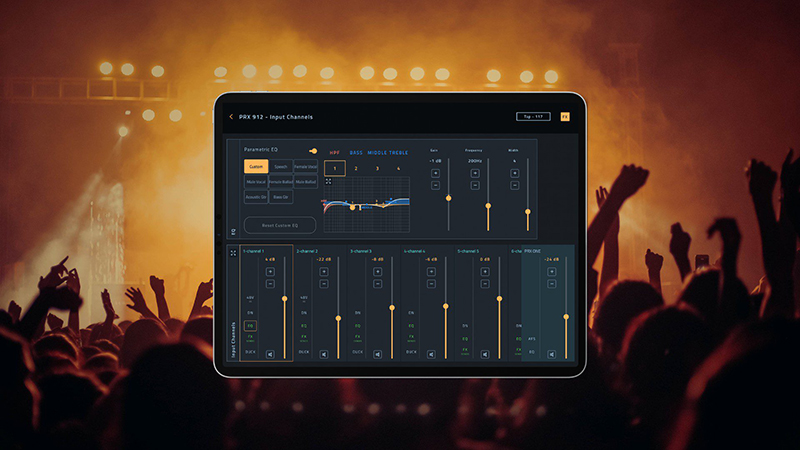Increase EQ Frequency with the plus button
800x450 pixels.
(475, 173)
